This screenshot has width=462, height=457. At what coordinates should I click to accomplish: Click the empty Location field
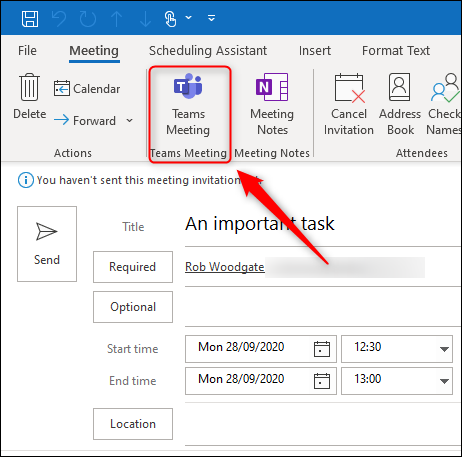pos(323,424)
